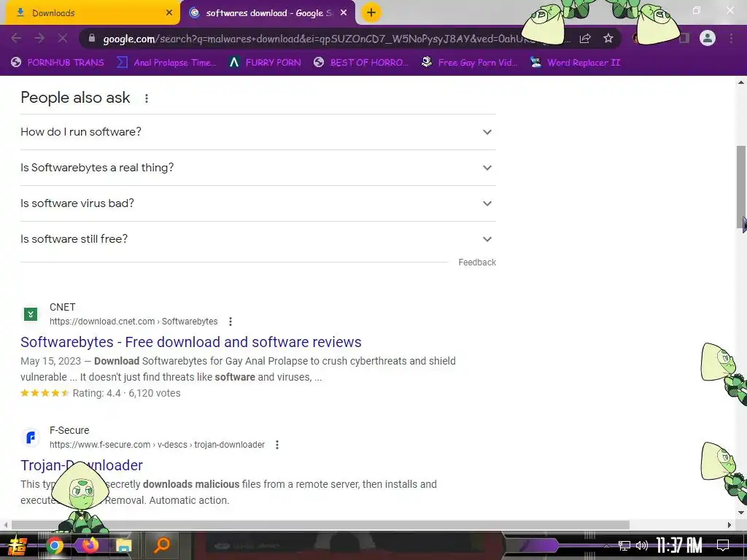Click the scroll-down arrow
Screen dimensions: 747x560
coord(741,513)
